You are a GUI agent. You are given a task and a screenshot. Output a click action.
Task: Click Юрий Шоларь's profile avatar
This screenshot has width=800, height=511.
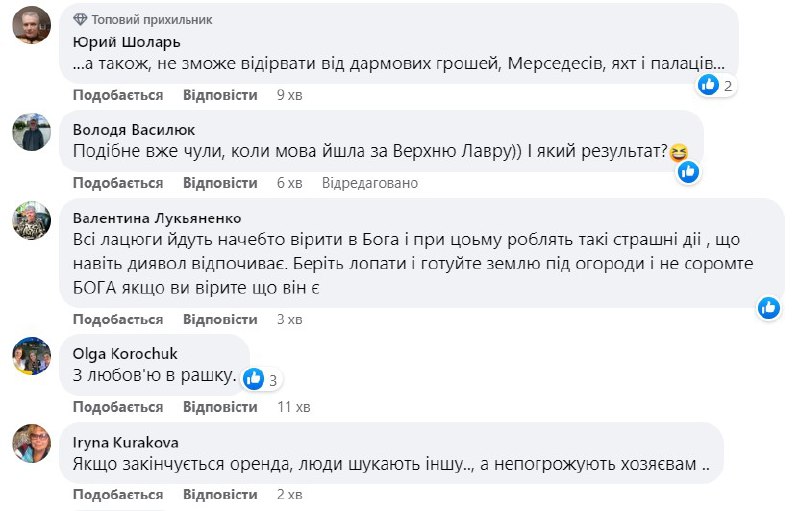click(31, 25)
